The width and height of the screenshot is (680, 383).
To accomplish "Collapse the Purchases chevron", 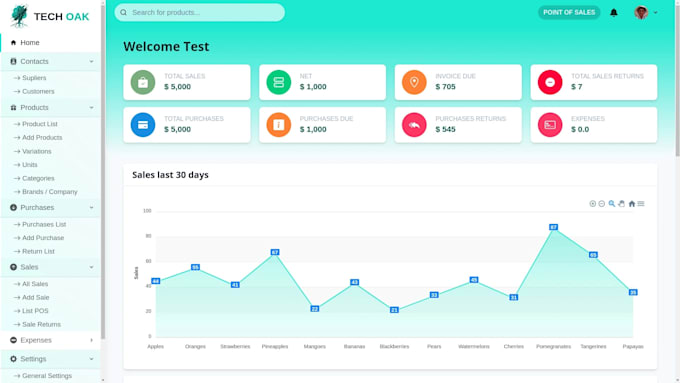I will tap(91, 208).
